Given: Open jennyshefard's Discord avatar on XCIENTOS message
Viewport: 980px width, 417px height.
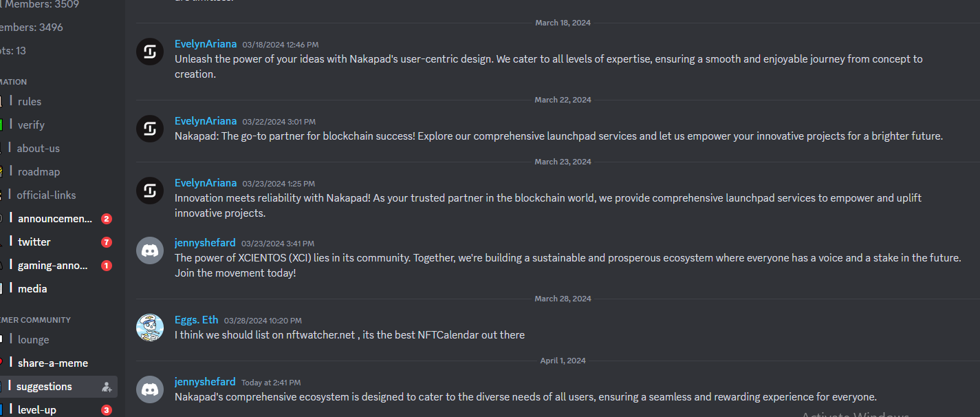Looking at the screenshot, I should click(150, 250).
